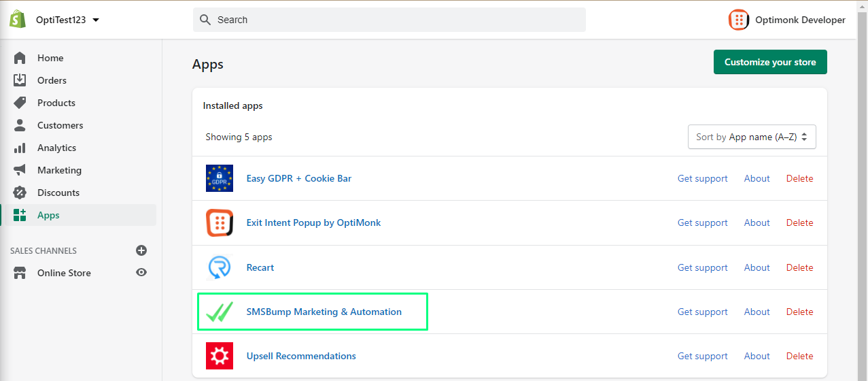Open SMSBump Marketing & Automation app
This screenshot has width=868, height=381.
coord(324,312)
